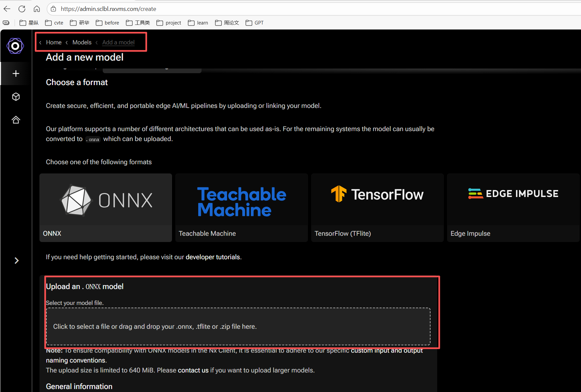Open the developer tutorials link
Screen dimensions: 581x392
pos(212,257)
